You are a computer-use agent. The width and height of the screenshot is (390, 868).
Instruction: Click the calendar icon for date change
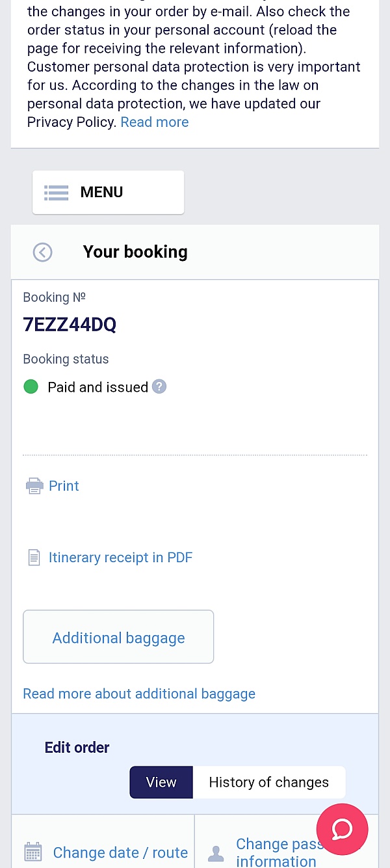[33, 852]
